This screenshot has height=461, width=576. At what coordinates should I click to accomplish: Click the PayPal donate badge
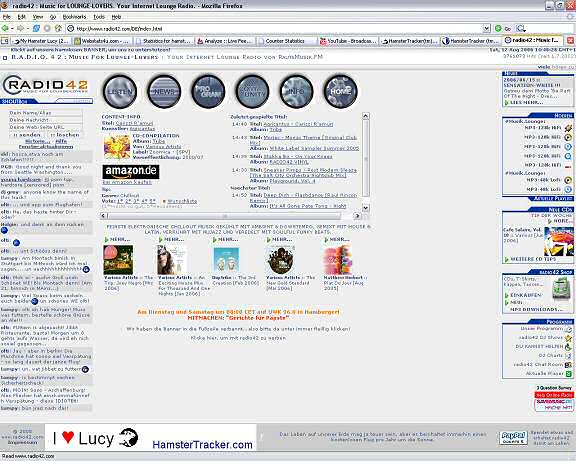coord(513,437)
